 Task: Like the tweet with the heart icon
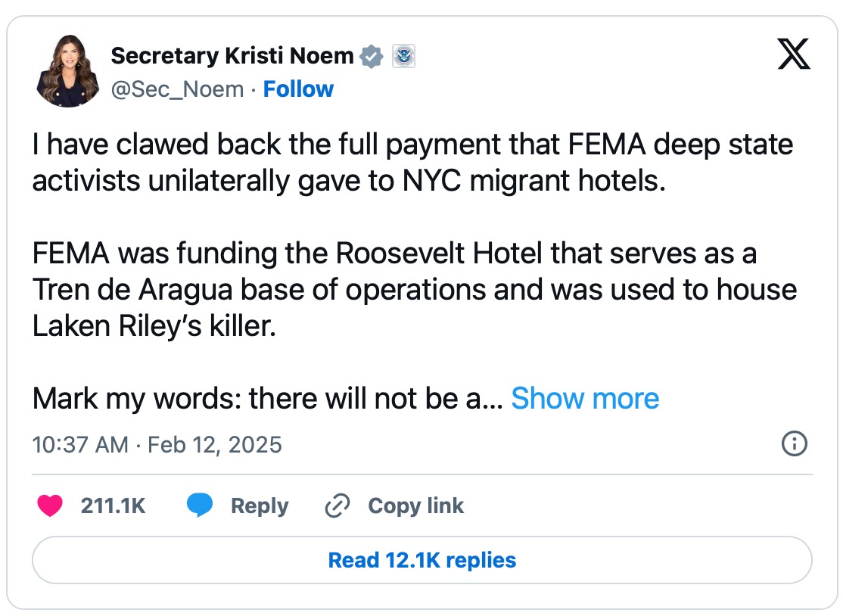pyautogui.click(x=50, y=506)
